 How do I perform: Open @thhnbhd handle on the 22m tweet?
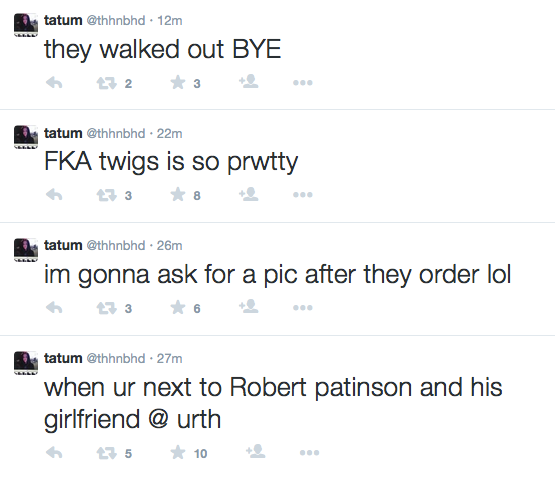click(116, 133)
